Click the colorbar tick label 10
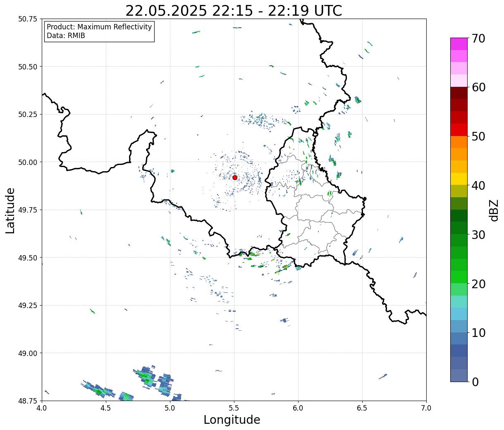Screen dimensions: 504x430 (x=478, y=332)
